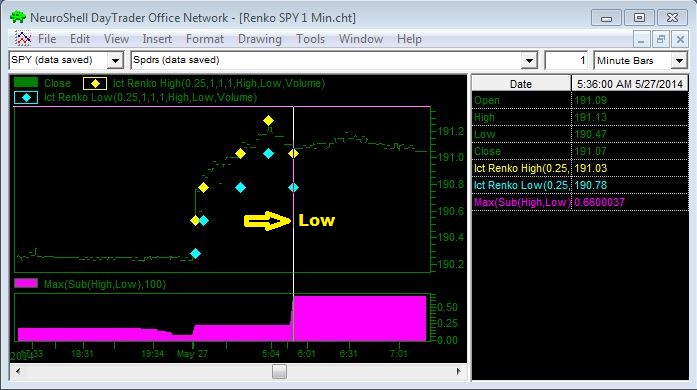Select the Max(Sub(High,Low),100) legend label
Viewport: 697px width, 390px height.
click(105, 284)
